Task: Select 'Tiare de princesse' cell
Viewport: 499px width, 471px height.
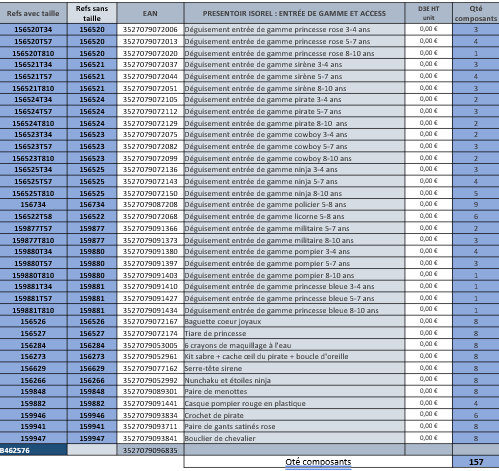Action: coord(294,333)
